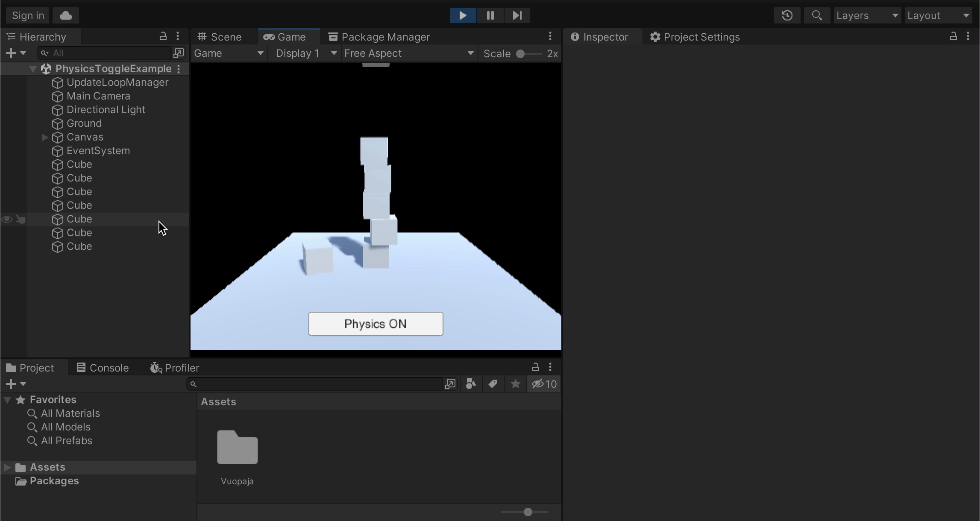The width and height of the screenshot is (980, 521).
Task: Toggle the Inspector panel lock
Action: pos(953,36)
